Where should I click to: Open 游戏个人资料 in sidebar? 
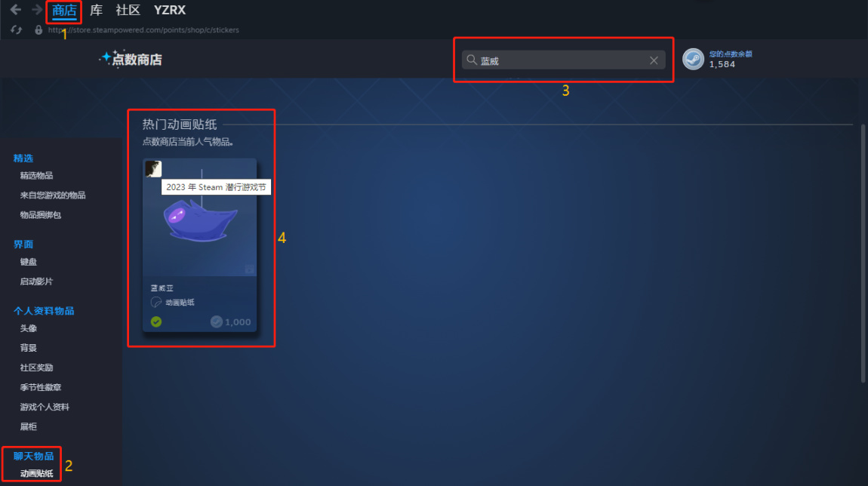coord(45,407)
